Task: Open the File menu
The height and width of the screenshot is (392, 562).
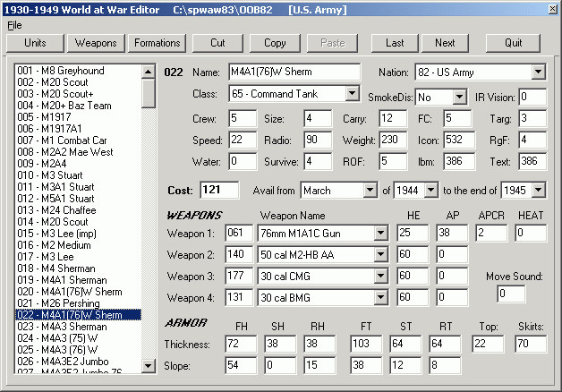Action: point(14,25)
